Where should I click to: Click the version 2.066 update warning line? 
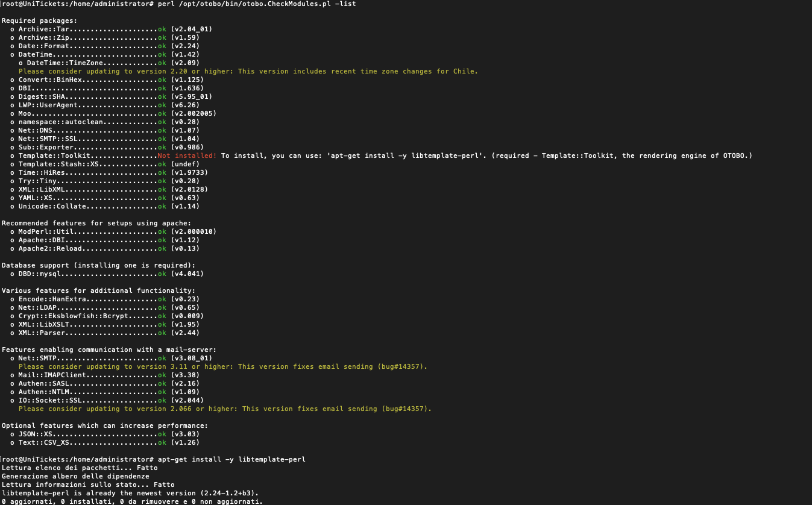click(225, 409)
